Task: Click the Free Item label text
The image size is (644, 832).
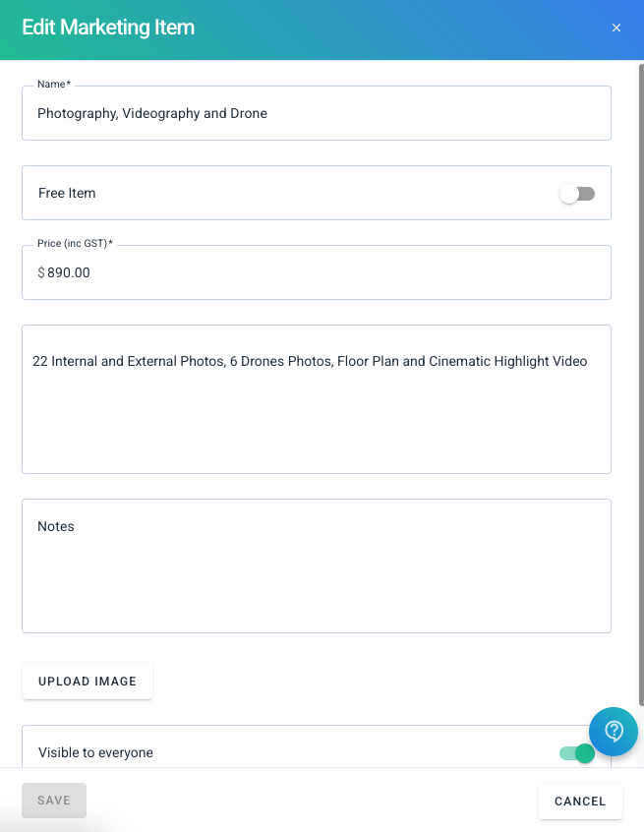Action: click(67, 193)
